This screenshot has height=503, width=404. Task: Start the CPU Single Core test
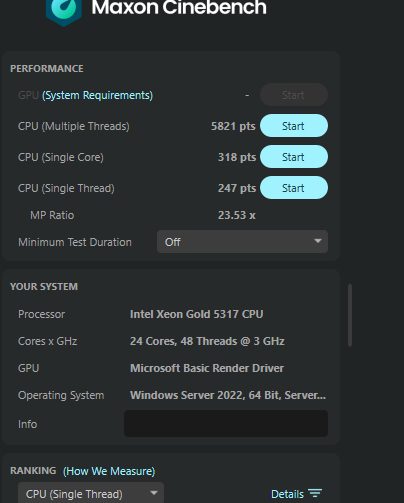click(294, 157)
